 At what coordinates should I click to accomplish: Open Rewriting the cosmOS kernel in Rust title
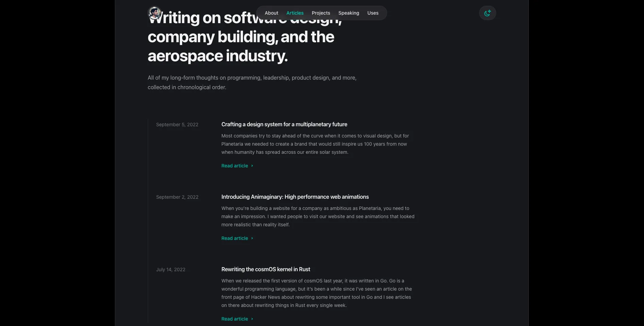tap(266, 270)
